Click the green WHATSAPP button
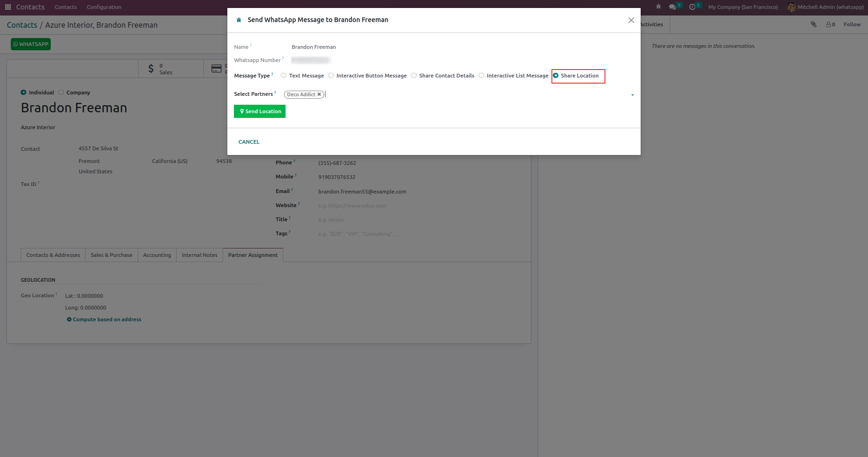The image size is (868, 457). point(31,44)
